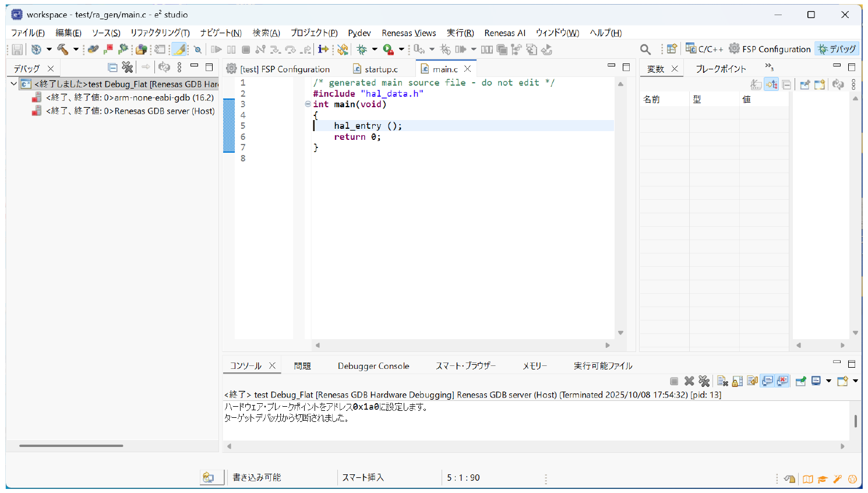Open the Display Selected Console dropdown arrow

828,381
